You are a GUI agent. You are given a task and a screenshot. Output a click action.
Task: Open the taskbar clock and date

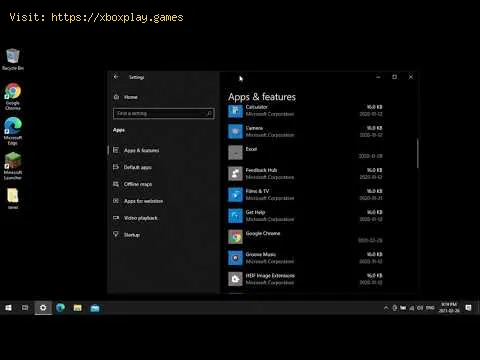click(449, 307)
